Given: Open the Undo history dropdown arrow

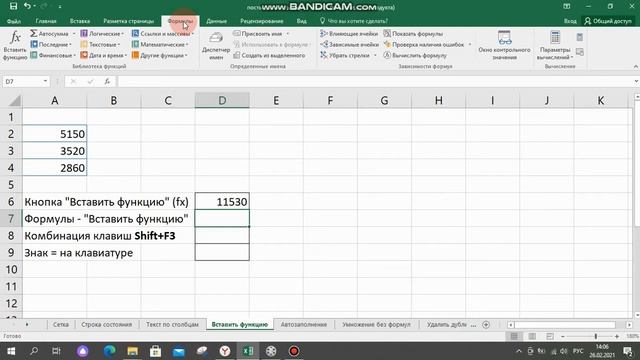Looking at the screenshot, I should click(x=34, y=6).
